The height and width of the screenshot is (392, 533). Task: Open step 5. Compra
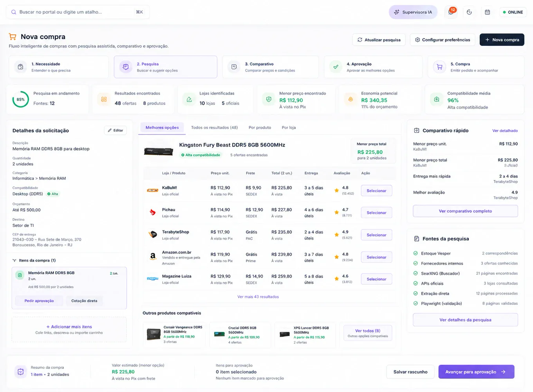click(476, 67)
